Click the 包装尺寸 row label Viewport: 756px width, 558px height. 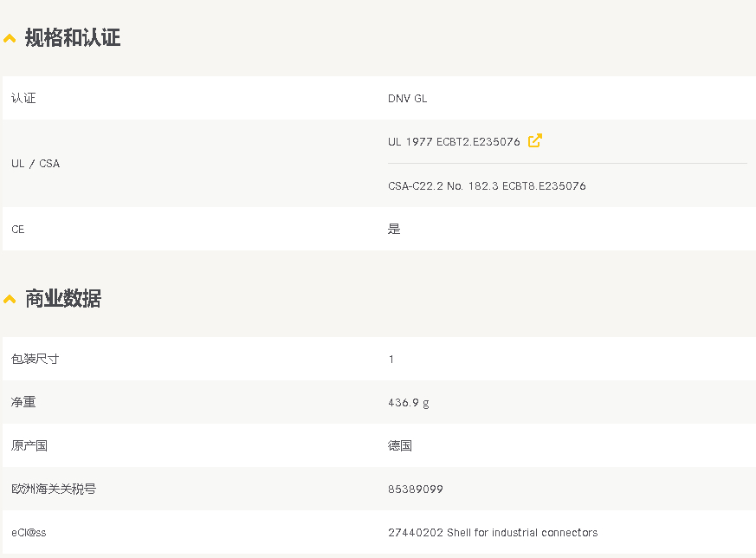pos(36,359)
